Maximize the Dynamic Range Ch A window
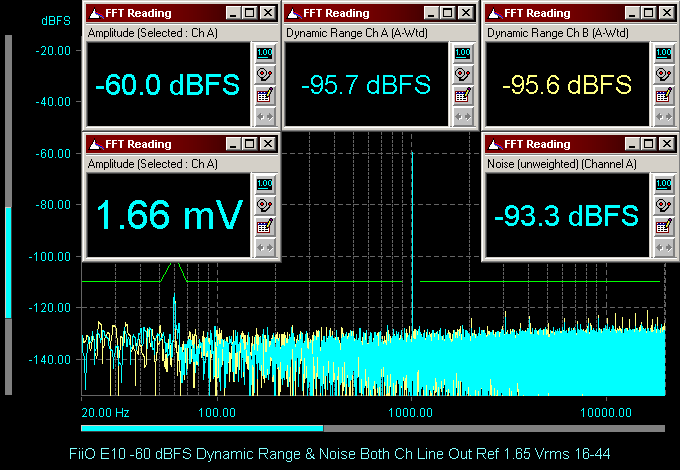The image size is (680, 470). pyautogui.click(x=448, y=13)
